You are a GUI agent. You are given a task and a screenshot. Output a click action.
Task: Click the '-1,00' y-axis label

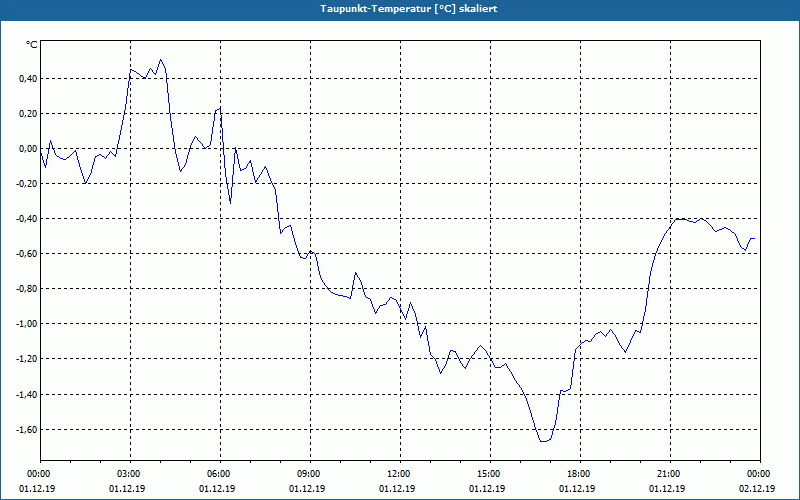pos(27,324)
